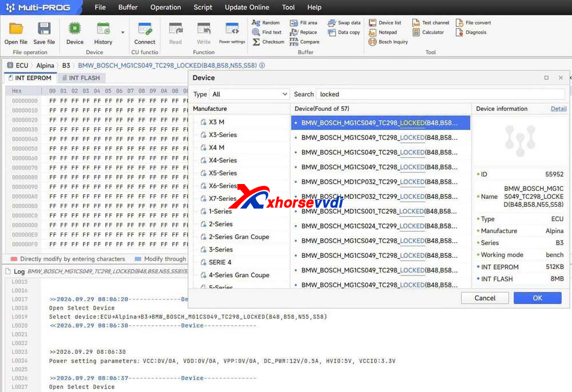
Task: Open the Notepad tool
Action: pos(383,32)
